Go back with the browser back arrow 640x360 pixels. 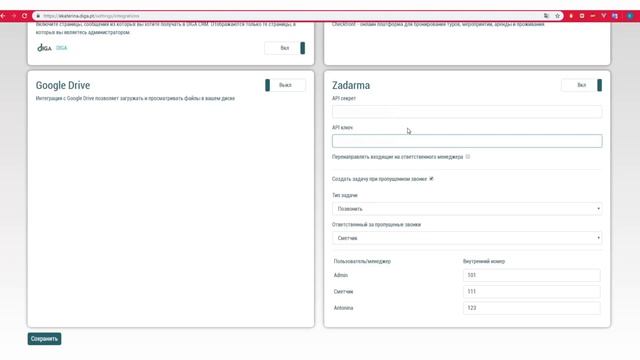3,16
